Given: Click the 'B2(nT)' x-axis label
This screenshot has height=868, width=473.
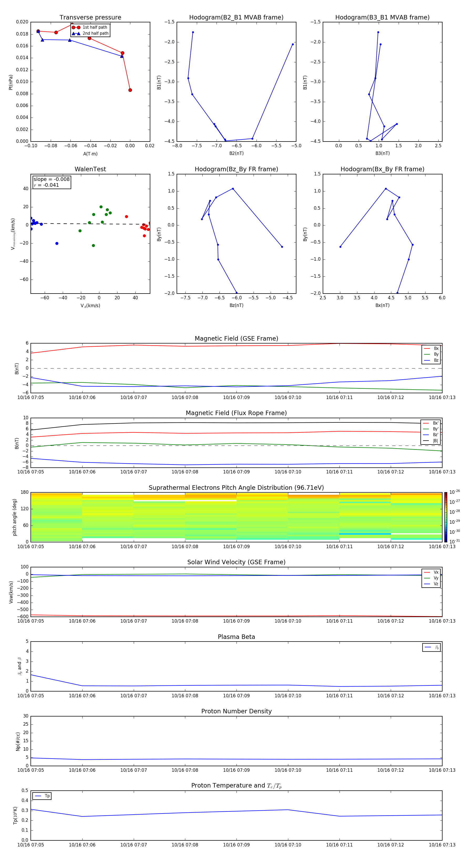Looking at the screenshot, I should pyautogui.click(x=236, y=153).
